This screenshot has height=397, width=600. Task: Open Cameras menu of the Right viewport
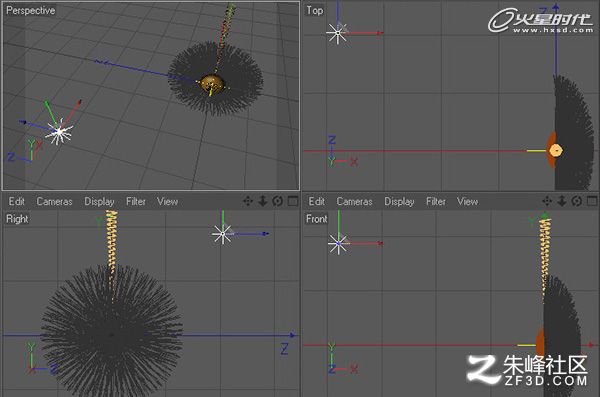(x=54, y=201)
